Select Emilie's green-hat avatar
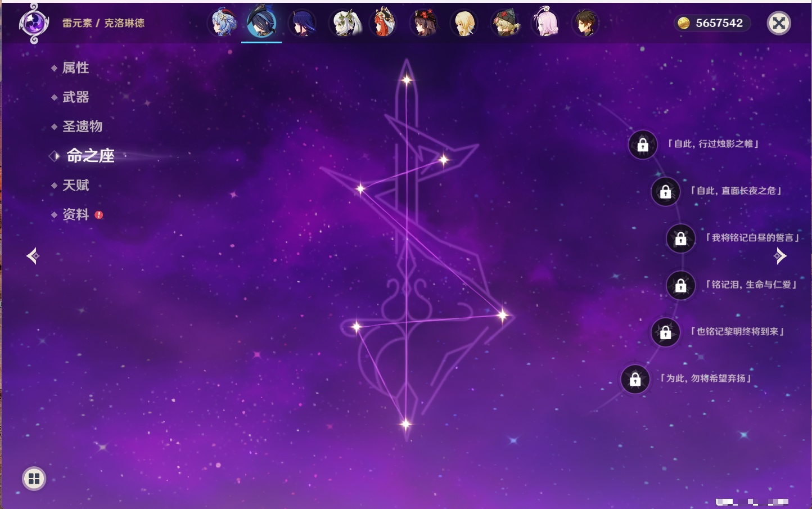This screenshot has height=509, width=812. coord(504,23)
